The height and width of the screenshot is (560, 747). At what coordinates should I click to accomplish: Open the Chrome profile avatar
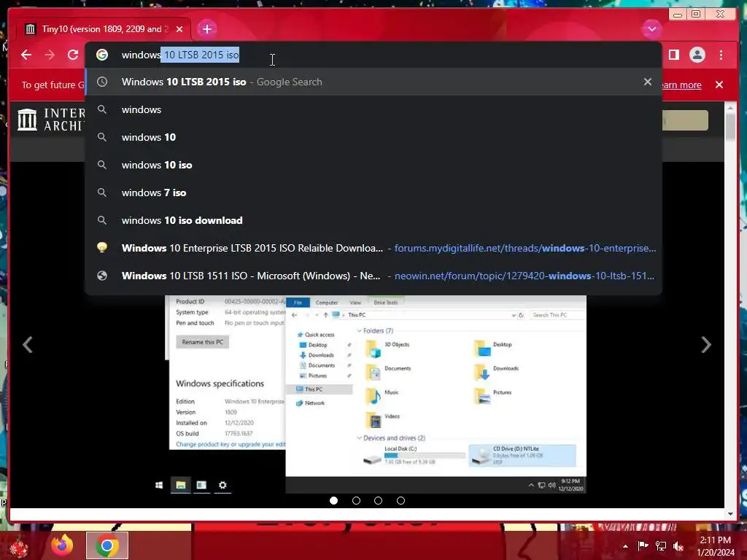click(697, 55)
